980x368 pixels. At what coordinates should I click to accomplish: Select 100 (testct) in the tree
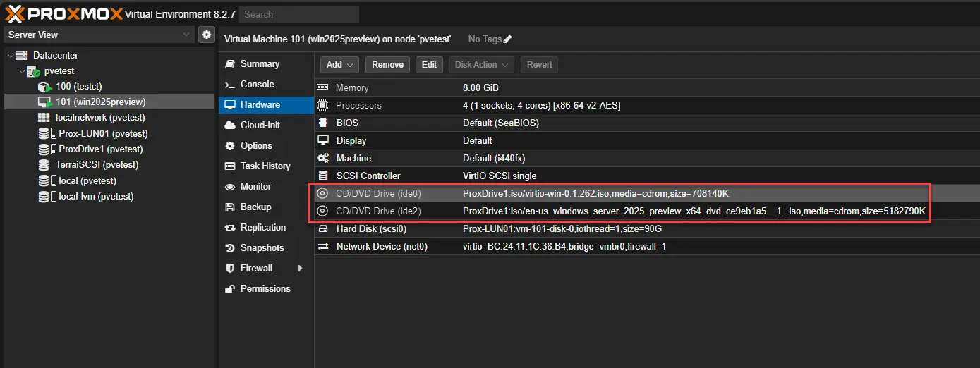tap(79, 87)
